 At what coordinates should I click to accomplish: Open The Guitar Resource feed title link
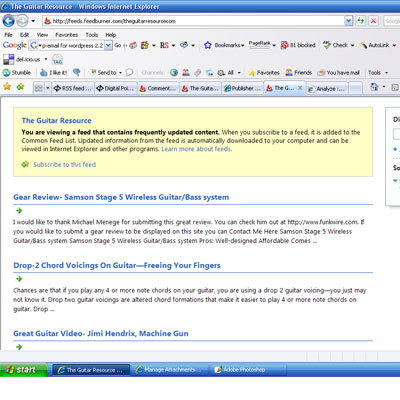click(56, 121)
